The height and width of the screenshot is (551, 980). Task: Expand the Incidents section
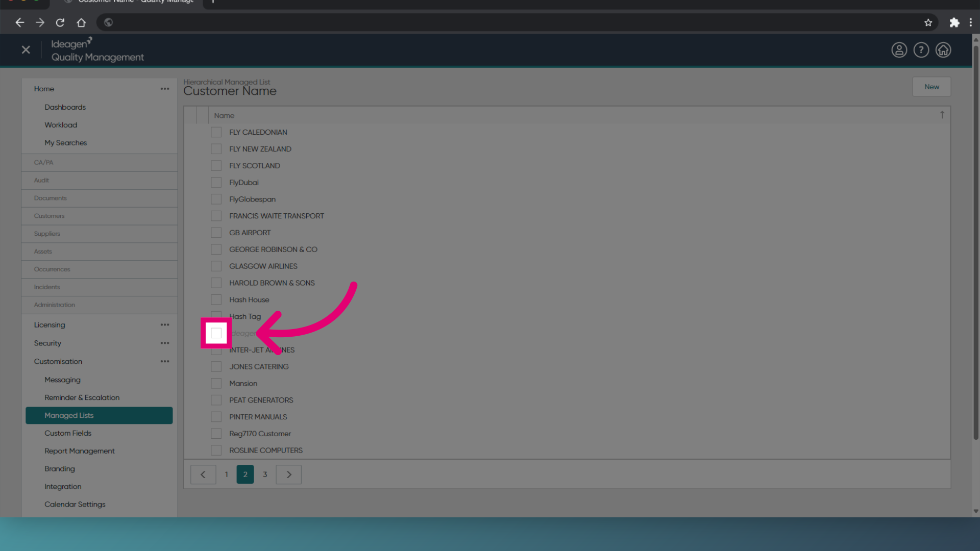(x=99, y=288)
